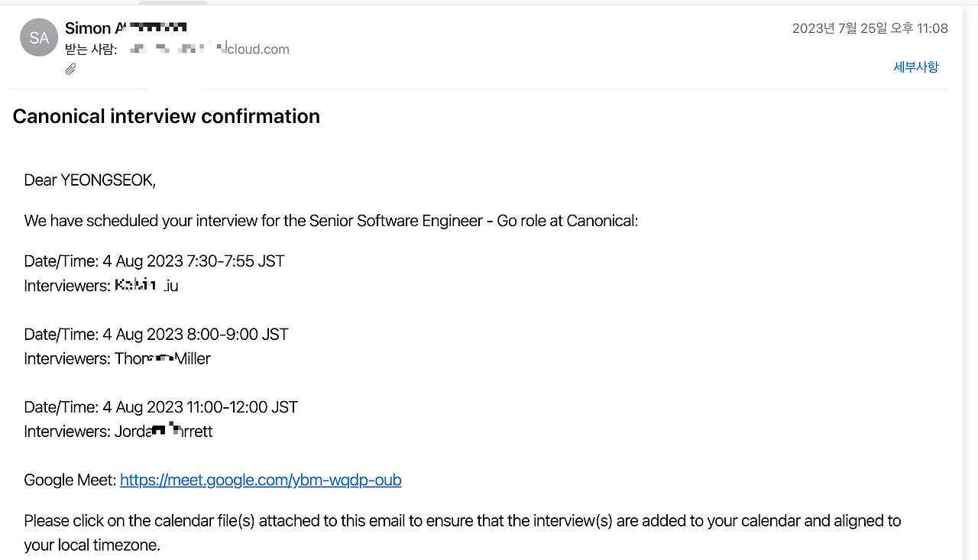Click the 8:00-9:00 JST interview time line
978x560 pixels.
click(156, 334)
